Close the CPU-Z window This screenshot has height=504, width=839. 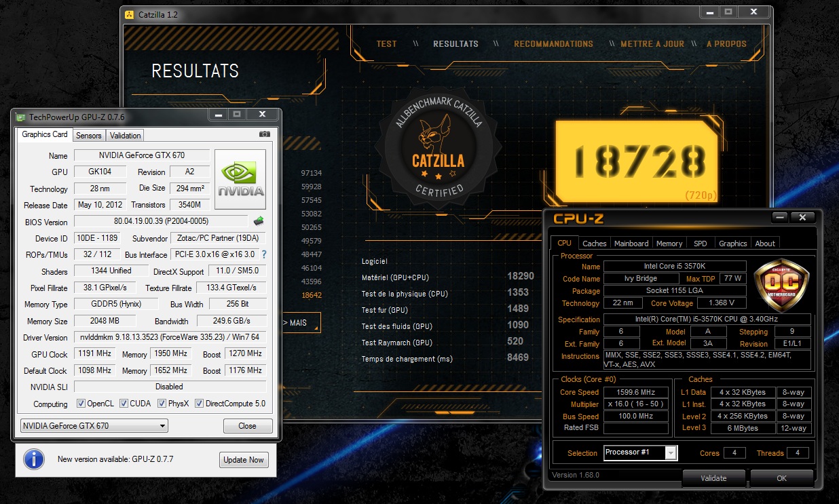(803, 218)
